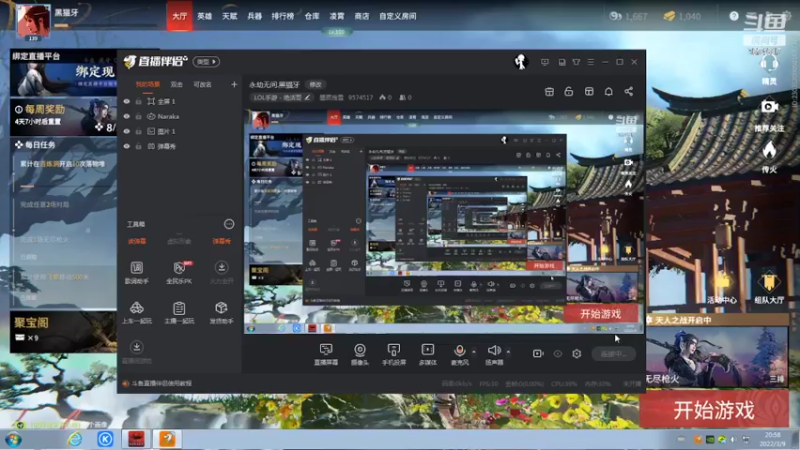The image size is (800, 450).
Task: Click the record video icon
Action: click(538, 354)
